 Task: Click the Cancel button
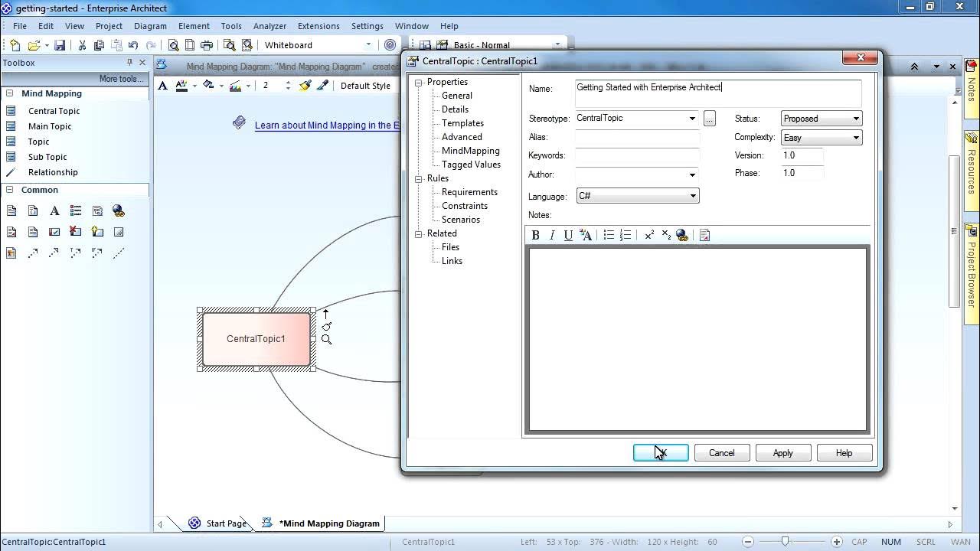pyautogui.click(x=722, y=453)
